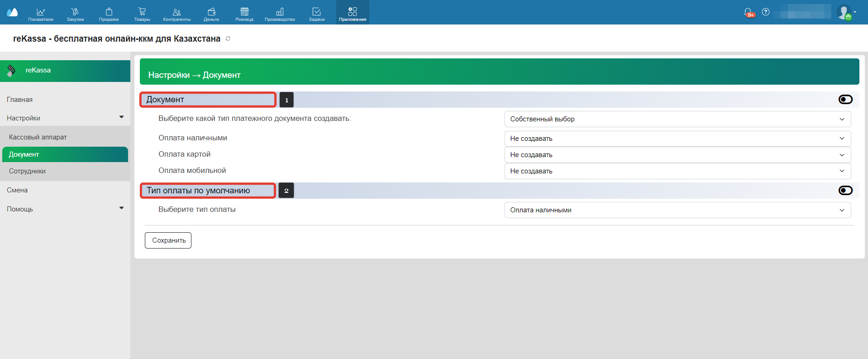Click the refresh icon beside page title

tap(228, 38)
